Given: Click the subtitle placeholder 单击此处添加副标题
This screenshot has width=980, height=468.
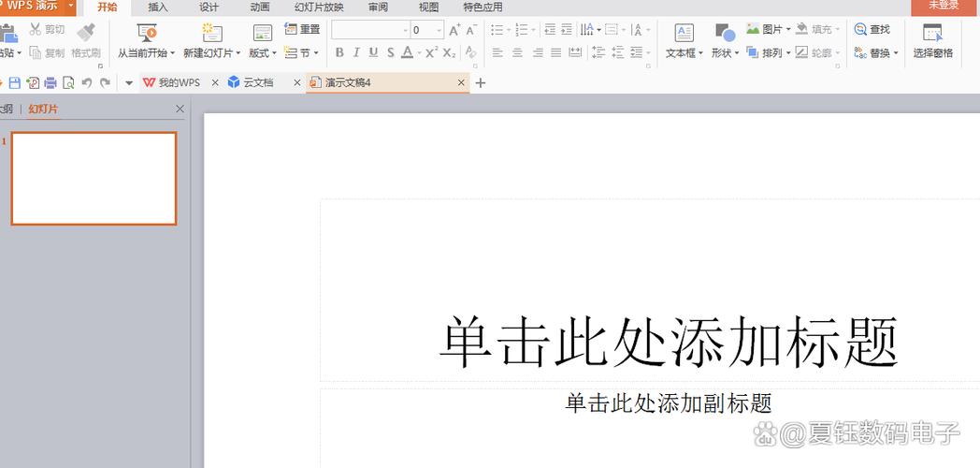Looking at the screenshot, I should click(669, 402).
